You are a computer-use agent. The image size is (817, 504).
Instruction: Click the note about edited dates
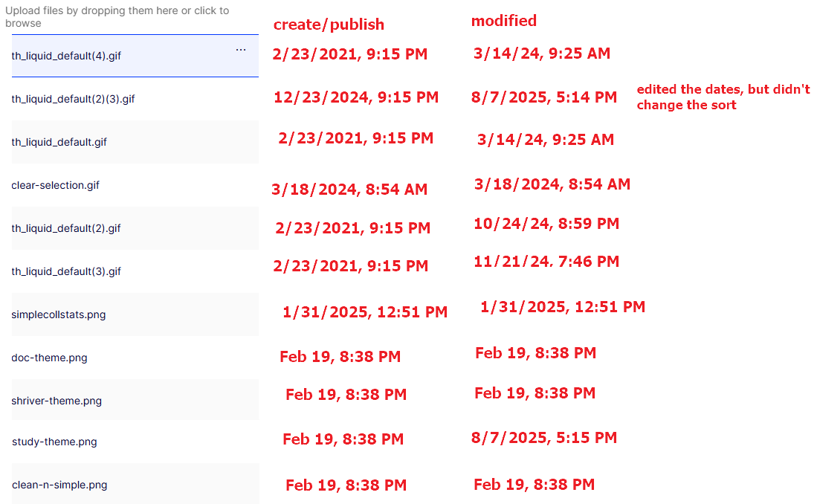pyautogui.click(x=723, y=97)
